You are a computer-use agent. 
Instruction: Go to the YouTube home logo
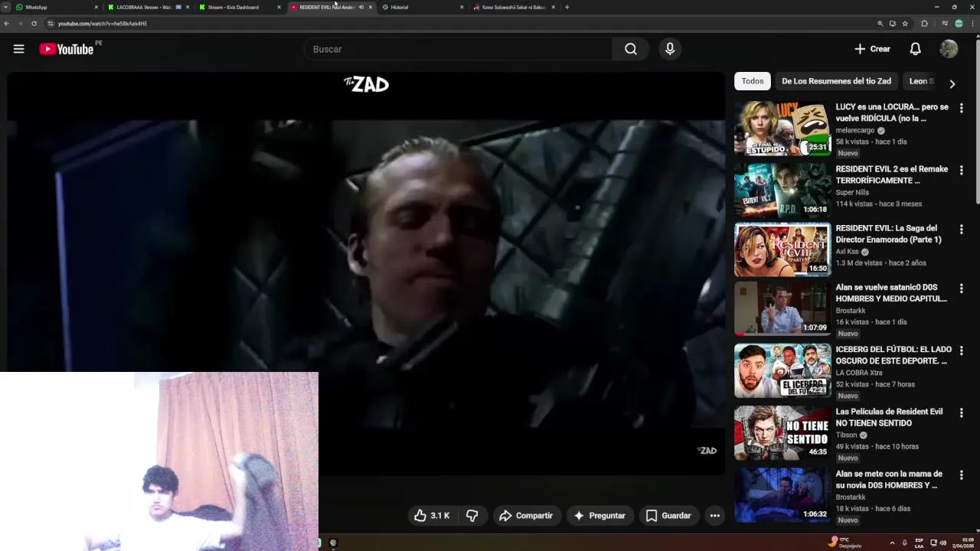(67, 49)
